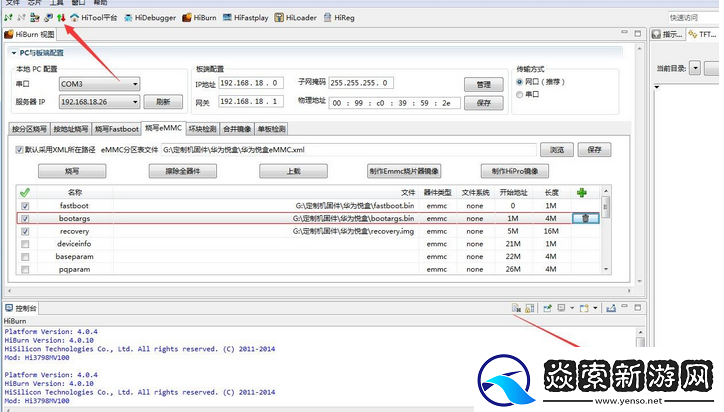The height and width of the screenshot is (412, 724).
Task: Click the 快速访问 quick access field
Action: [693, 18]
